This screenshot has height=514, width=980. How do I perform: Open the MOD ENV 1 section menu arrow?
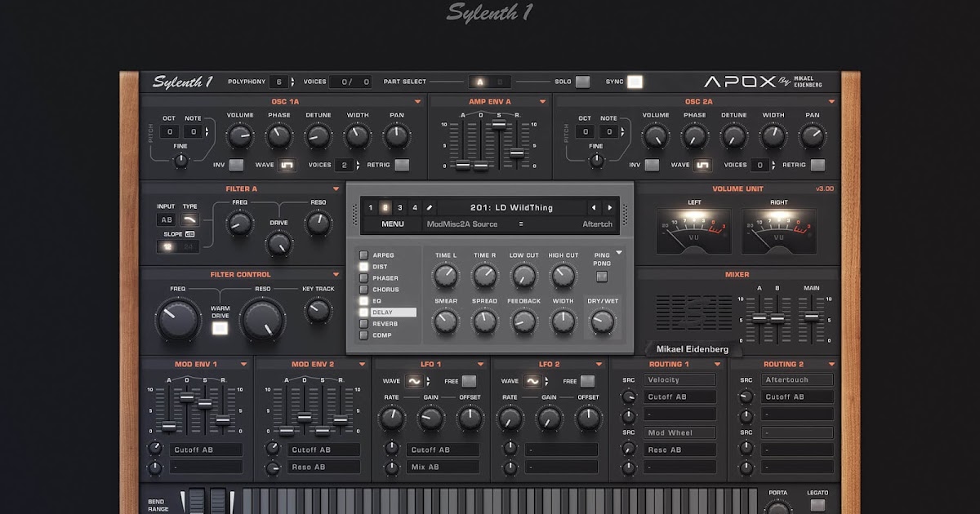pyautogui.click(x=243, y=365)
